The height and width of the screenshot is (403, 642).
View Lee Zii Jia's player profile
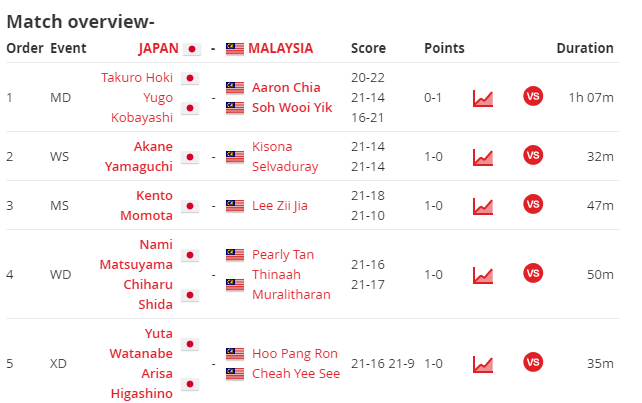(x=280, y=206)
